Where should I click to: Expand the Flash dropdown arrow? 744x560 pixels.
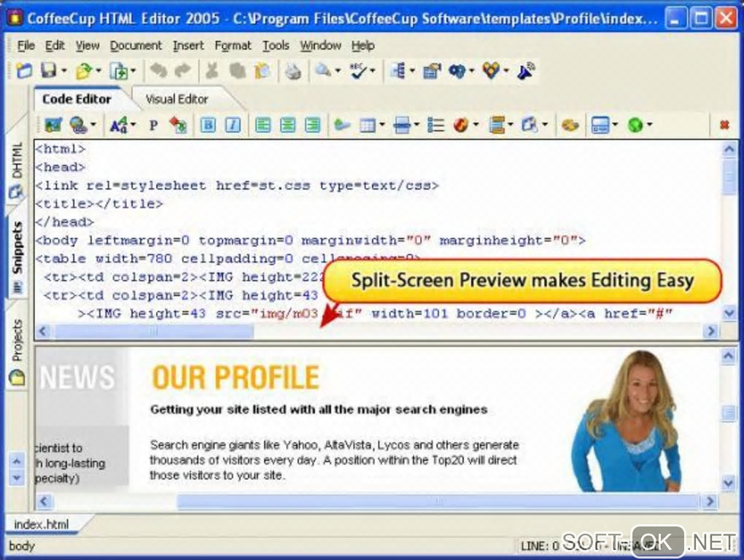[476, 125]
